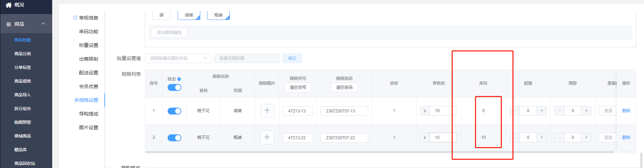644x168 pixels.
Task: Open 选择批量设置的字段 dropdown
Action: coord(178,58)
